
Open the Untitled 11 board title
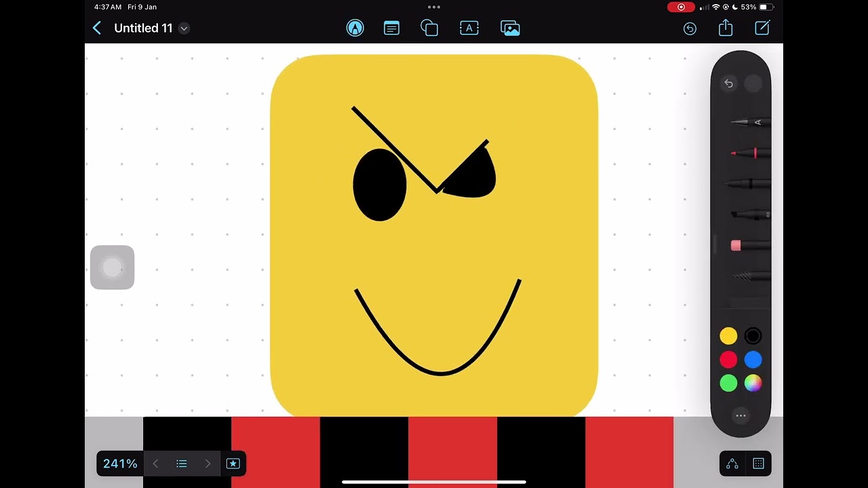pos(143,28)
